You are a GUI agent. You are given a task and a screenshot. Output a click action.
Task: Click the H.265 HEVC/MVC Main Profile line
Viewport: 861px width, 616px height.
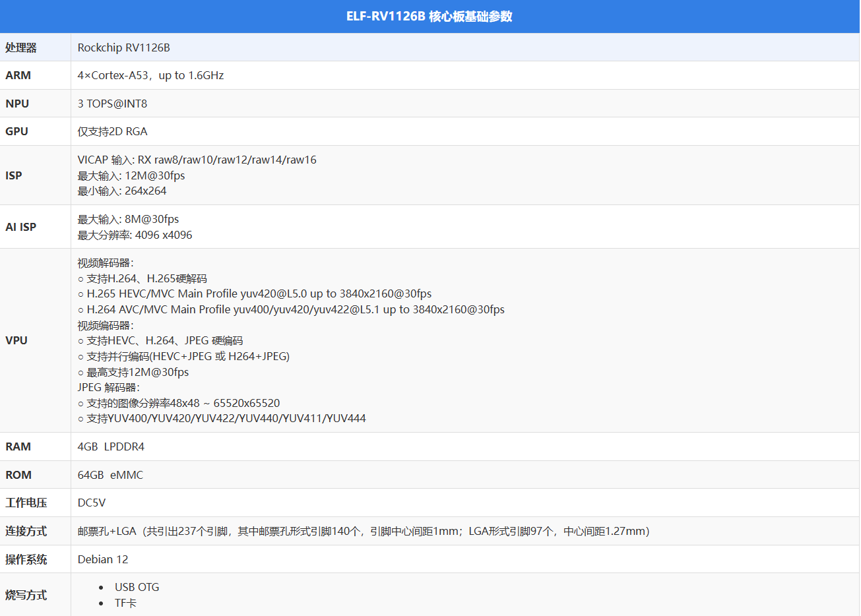pyautogui.click(x=255, y=293)
